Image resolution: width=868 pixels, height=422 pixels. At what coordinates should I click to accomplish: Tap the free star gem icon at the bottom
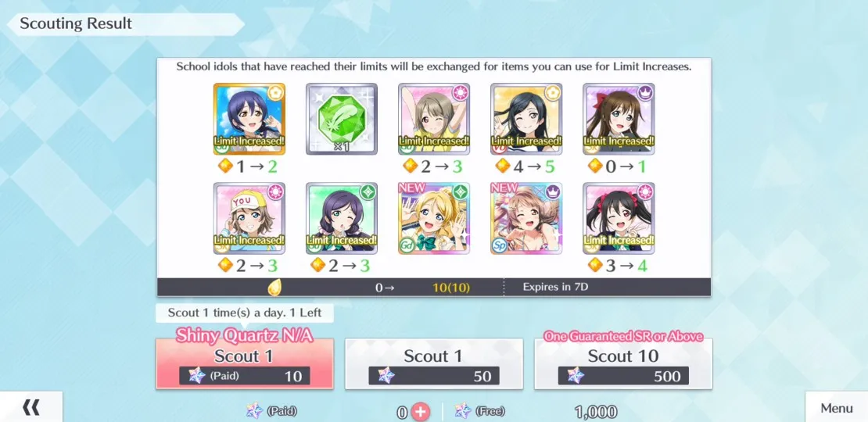tap(463, 411)
